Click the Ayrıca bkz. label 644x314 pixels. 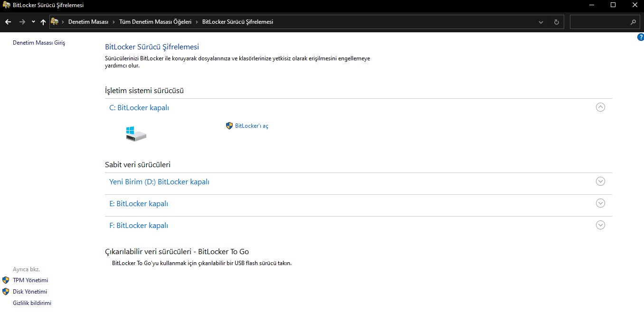(26, 269)
